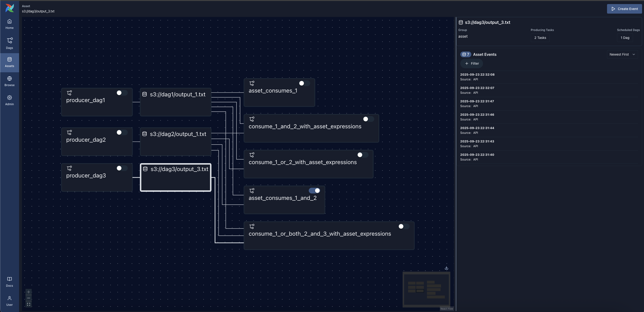
Task: Zoom in on the graph with plus icon
Action: click(x=28, y=292)
